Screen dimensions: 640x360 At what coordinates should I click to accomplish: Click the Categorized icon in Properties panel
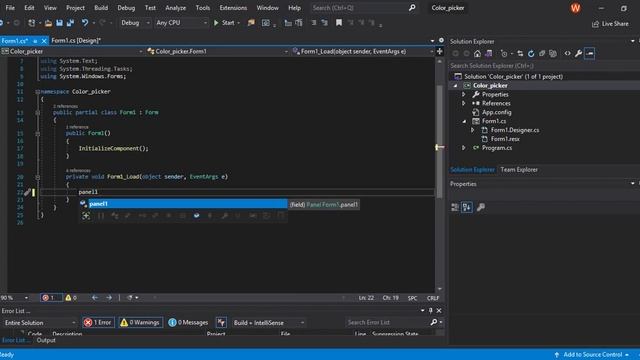pyautogui.click(x=455, y=207)
